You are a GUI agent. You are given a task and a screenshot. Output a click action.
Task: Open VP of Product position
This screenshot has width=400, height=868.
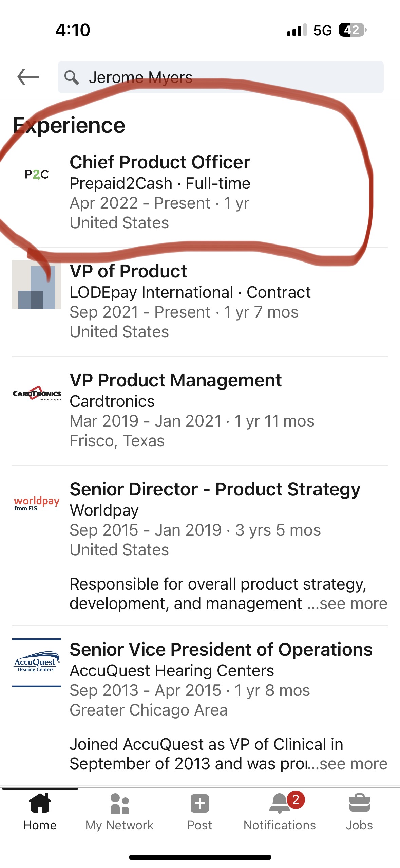(128, 271)
